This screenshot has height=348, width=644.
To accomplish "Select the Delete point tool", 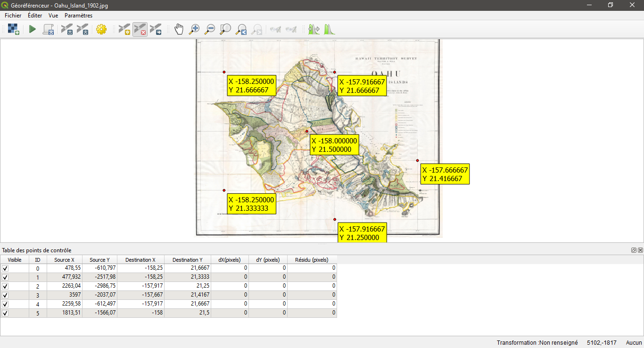I will pos(140,29).
